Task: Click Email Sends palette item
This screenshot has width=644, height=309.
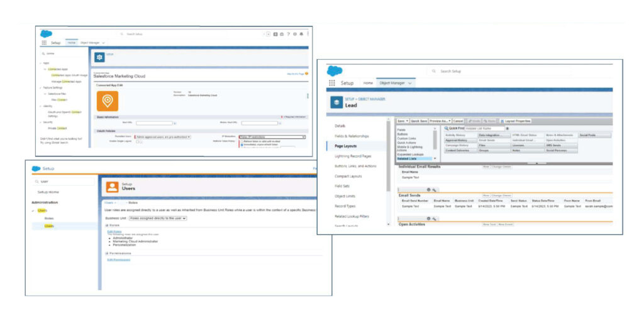Action: point(493,140)
